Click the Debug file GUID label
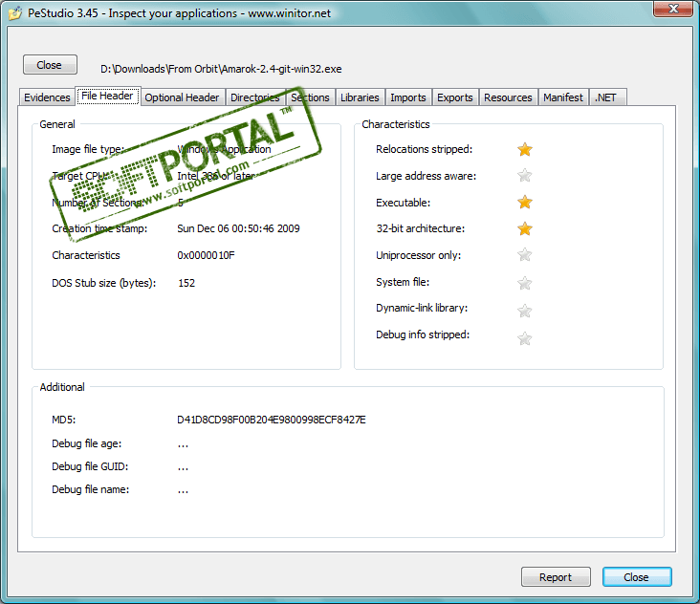This screenshot has width=700, height=604. coord(90,466)
